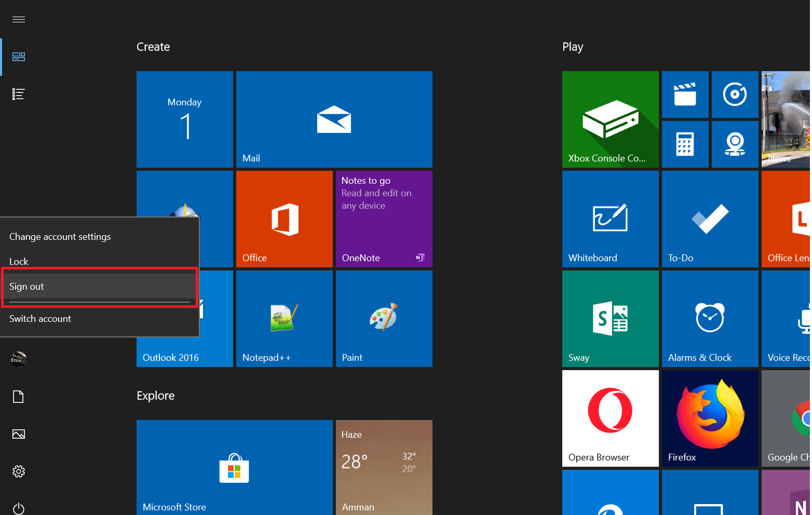Open the Camera webcam tile

735,144
